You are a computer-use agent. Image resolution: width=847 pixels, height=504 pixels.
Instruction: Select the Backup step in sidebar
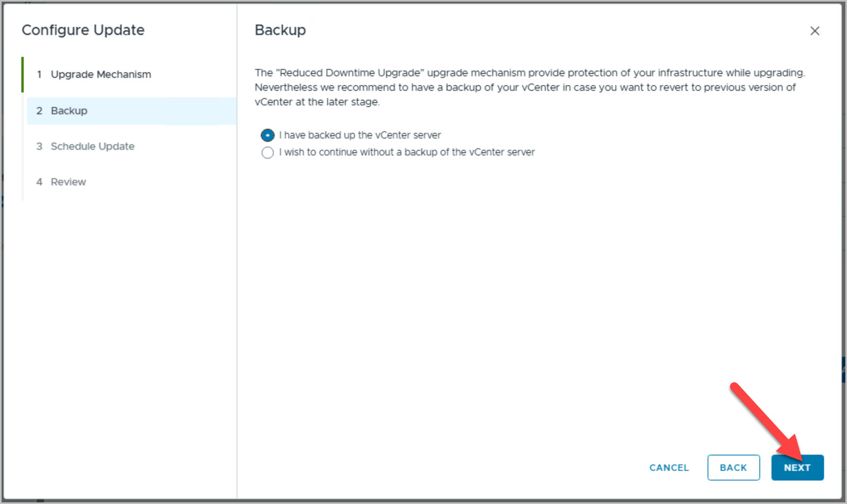coord(69,111)
